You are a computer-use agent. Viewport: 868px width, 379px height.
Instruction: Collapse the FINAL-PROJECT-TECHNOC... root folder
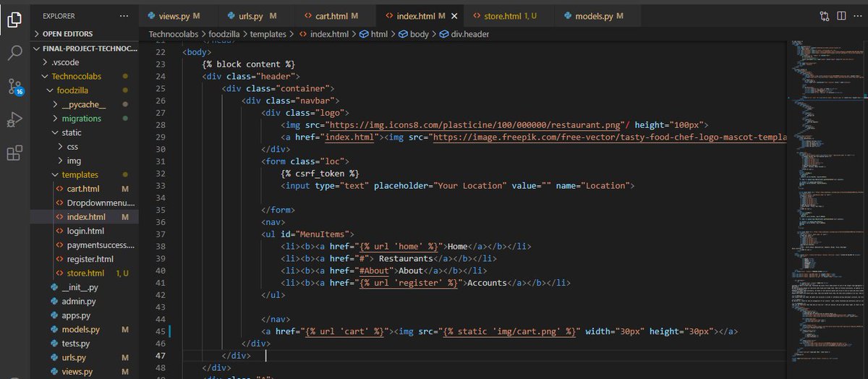85,48
